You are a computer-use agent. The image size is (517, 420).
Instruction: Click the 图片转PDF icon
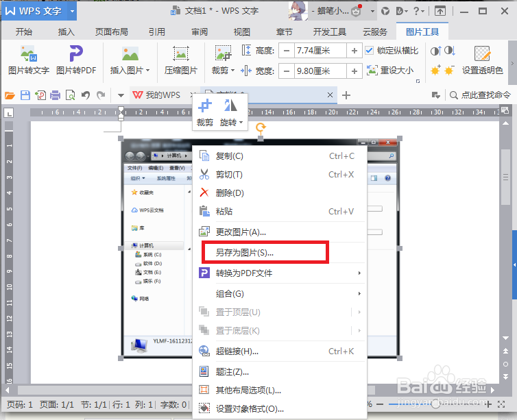coord(76,53)
